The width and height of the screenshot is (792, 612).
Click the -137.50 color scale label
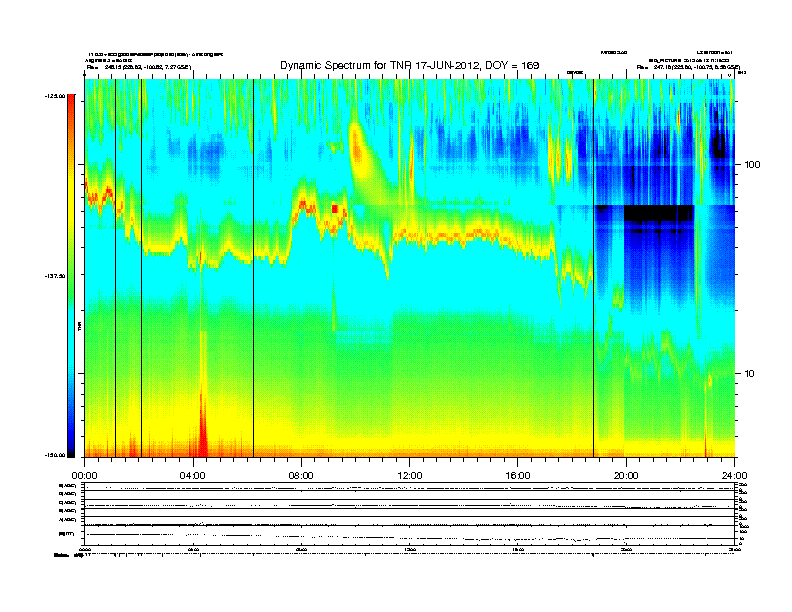[54, 277]
